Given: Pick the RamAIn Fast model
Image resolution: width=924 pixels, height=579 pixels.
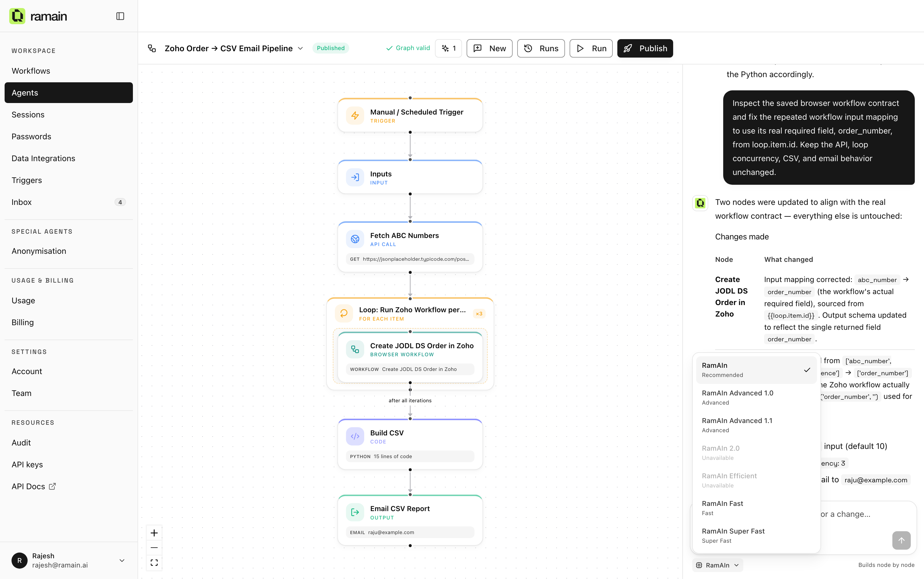Looking at the screenshot, I should coord(756,508).
